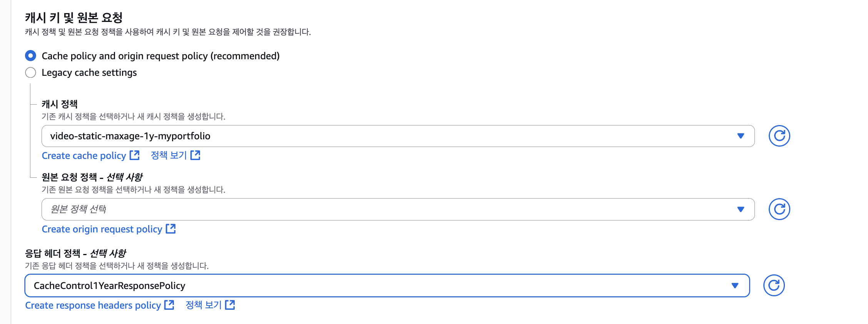868x324 pixels.
Task: Select Legacy cache settings radio button
Action: coord(31,72)
